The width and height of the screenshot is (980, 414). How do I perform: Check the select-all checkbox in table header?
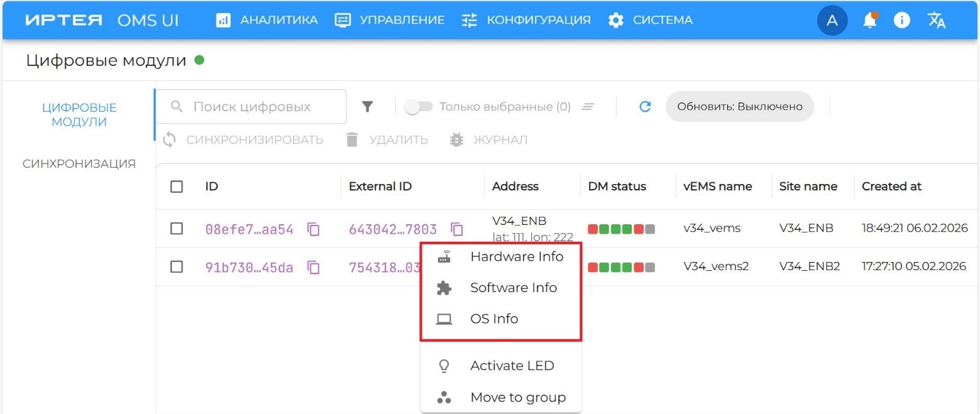click(177, 186)
